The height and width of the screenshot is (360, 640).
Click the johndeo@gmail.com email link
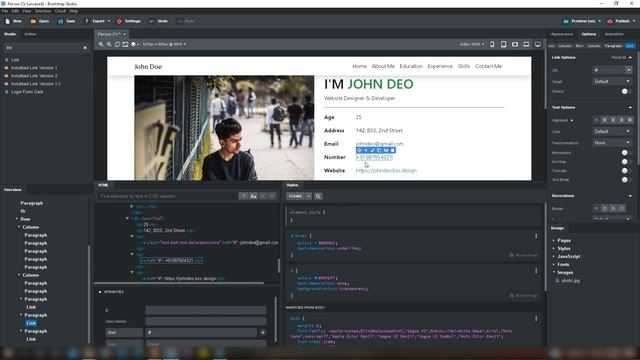[380, 144]
